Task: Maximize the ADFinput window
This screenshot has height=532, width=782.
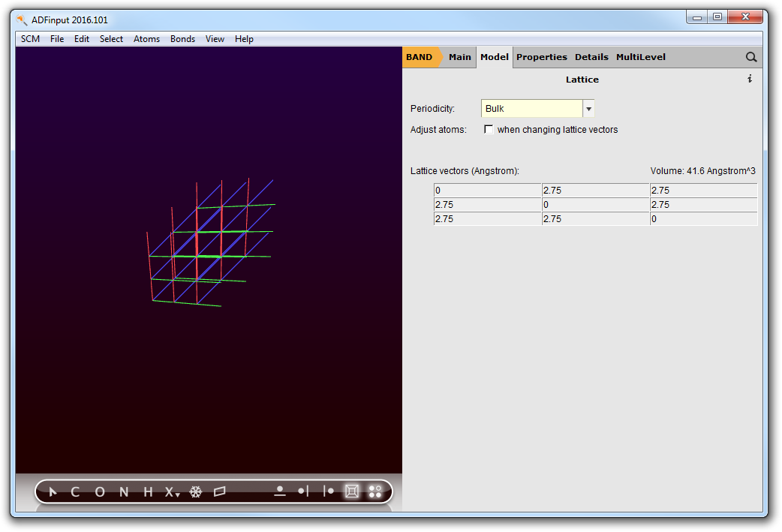Action: pos(717,17)
